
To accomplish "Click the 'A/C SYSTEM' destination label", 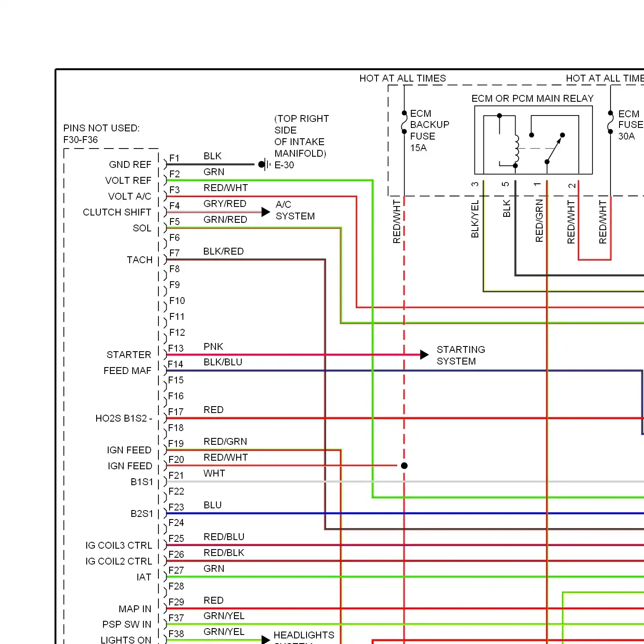I will 295,210.
